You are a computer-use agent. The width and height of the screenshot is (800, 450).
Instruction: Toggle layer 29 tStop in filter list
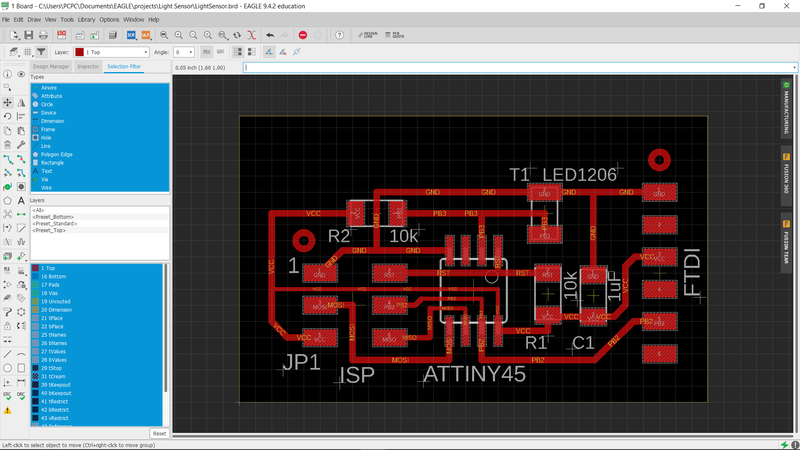[x=97, y=368]
